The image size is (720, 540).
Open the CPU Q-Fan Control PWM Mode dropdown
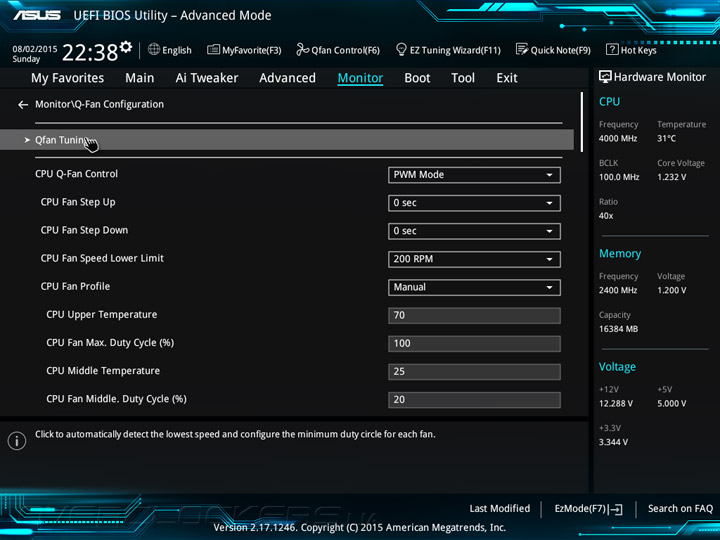pos(474,175)
